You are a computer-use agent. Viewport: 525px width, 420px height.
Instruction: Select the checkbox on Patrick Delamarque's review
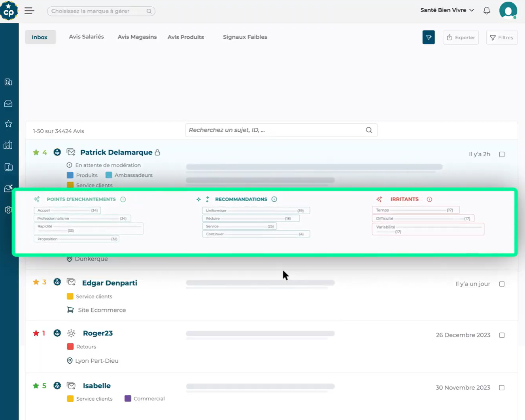tap(502, 154)
